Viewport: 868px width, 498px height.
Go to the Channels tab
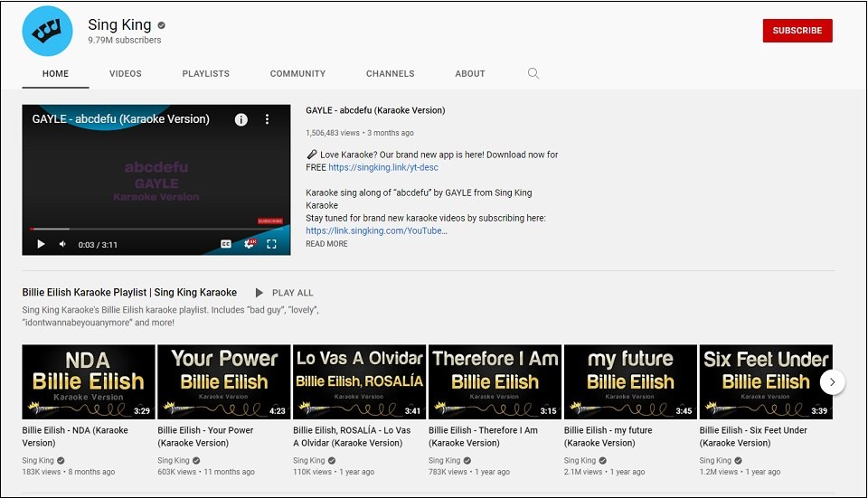391,73
